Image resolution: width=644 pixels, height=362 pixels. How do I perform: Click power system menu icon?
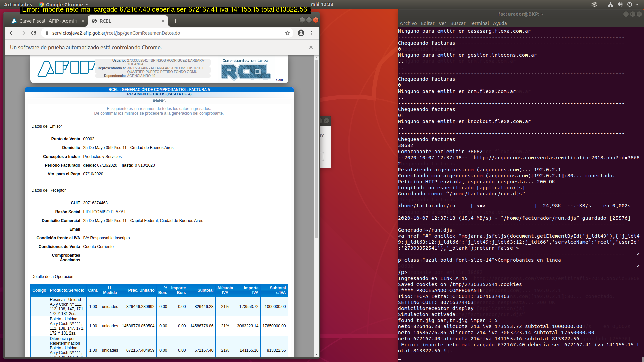[630, 4]
